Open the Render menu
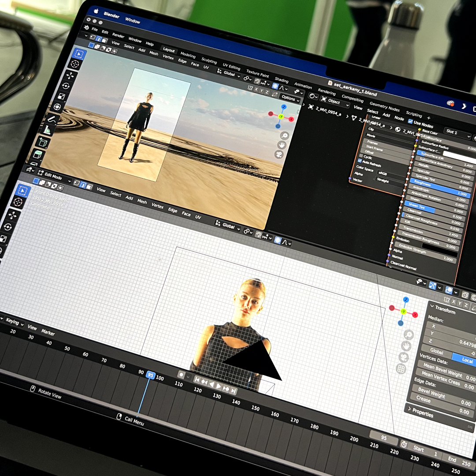Image resolution: width=476 pixels, height=476 pixels. pyautogui.click(x=118, y=35)
